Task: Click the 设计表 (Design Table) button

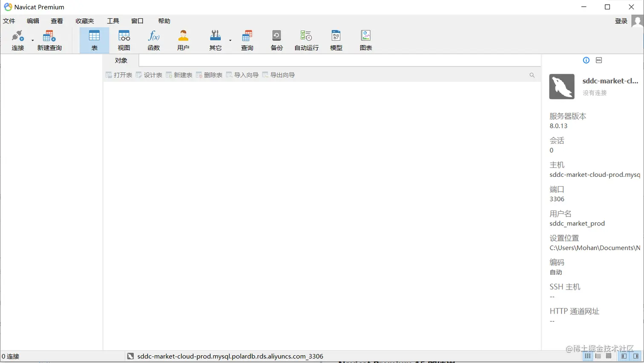Action: point(149,75)
